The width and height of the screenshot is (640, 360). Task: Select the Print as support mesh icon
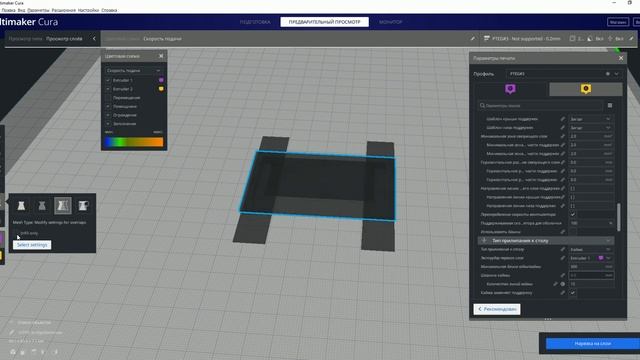(42, 206)
